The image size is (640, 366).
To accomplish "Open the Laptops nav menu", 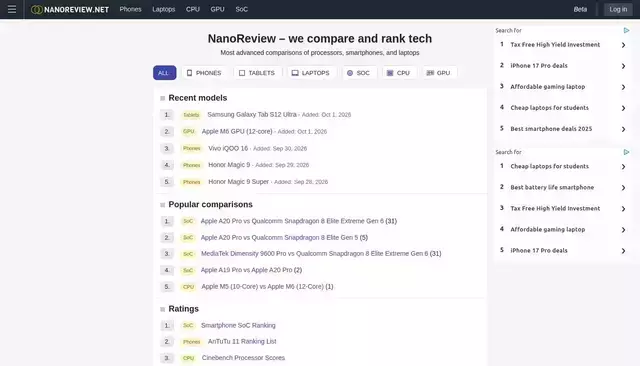I will click(x=164, y=9).
